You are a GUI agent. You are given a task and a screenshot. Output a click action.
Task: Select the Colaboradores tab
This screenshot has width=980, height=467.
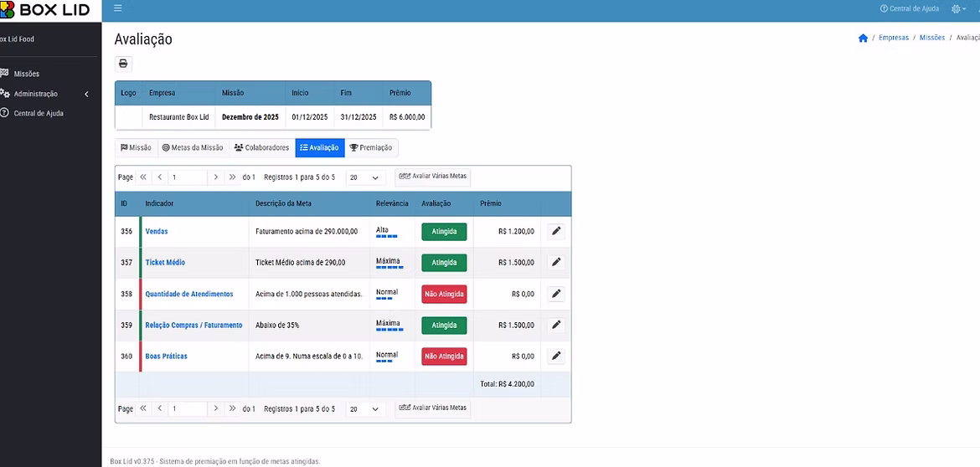pos(261,148)
